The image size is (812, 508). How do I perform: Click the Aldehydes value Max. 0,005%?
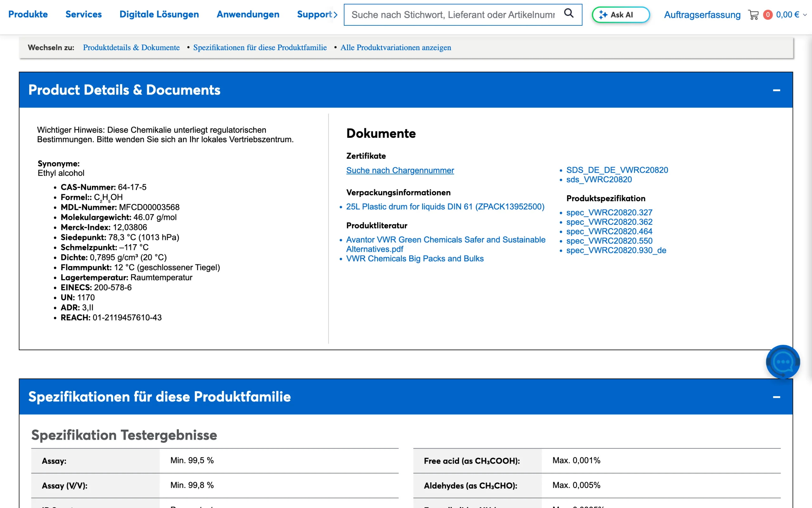point(576,485)
